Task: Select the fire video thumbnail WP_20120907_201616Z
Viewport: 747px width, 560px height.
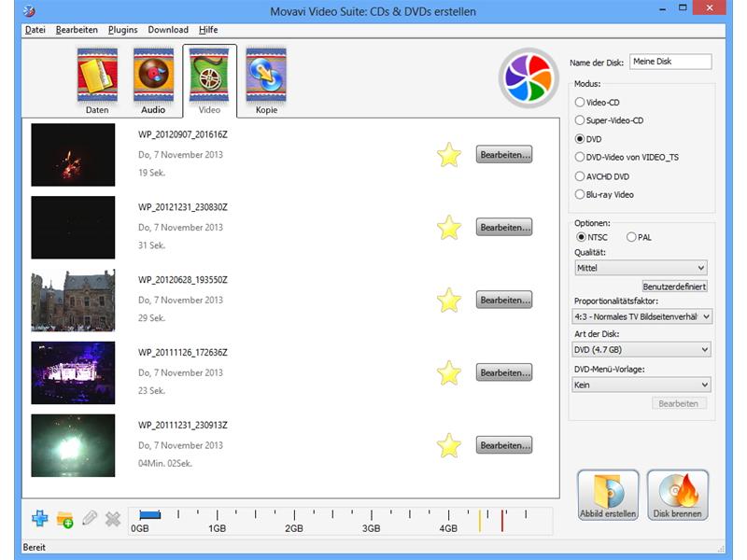Action: 73,155
